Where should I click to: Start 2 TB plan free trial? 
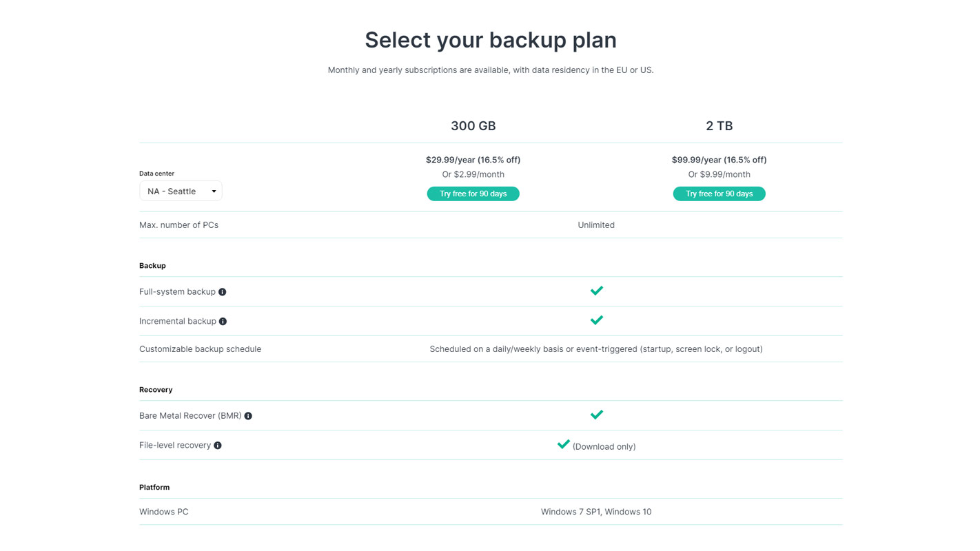pos(719,194)
